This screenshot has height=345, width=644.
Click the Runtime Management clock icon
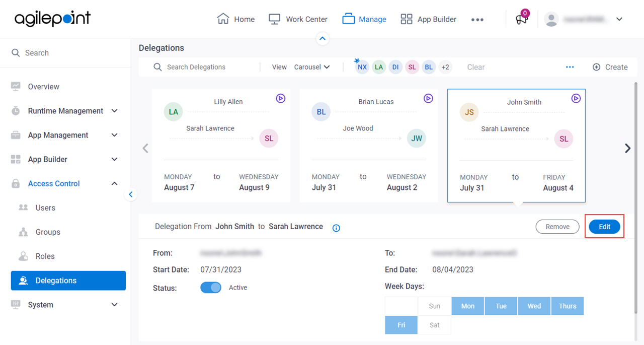[16, 111]
